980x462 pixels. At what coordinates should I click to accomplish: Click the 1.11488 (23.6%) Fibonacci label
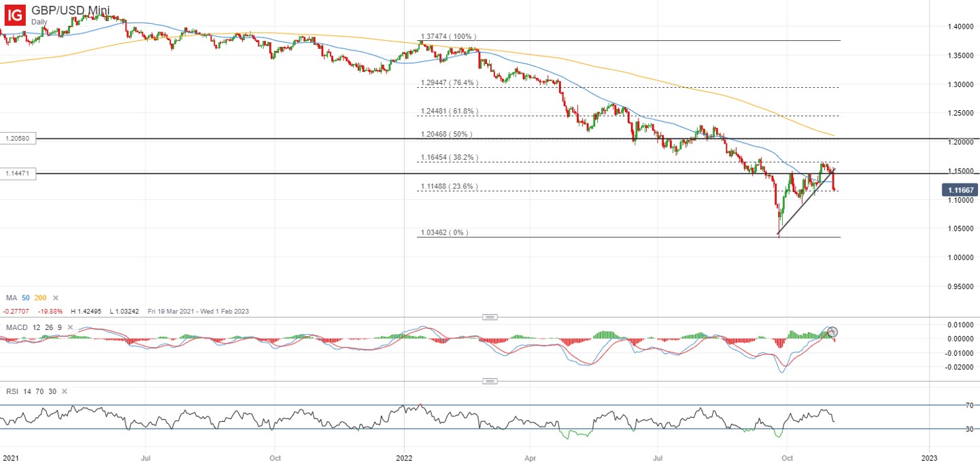pos(450,186)
